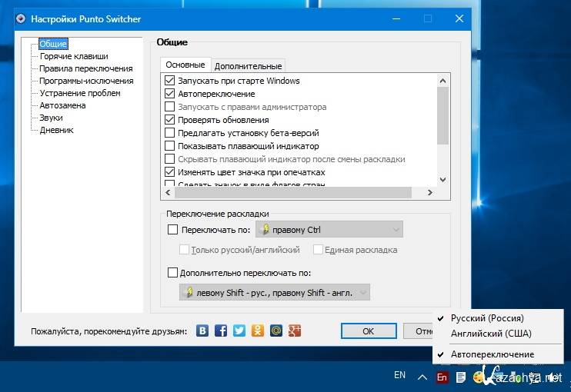Click the options list scroll down arrow

(x=442, y=179)
